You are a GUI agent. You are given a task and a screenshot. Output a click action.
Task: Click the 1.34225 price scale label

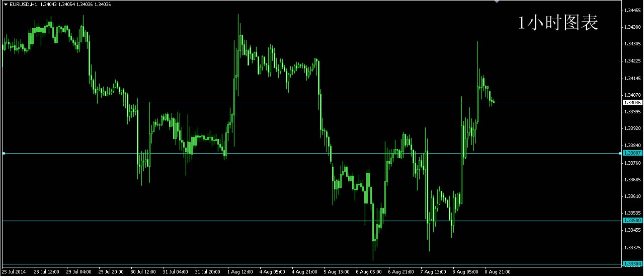point(633,61)
